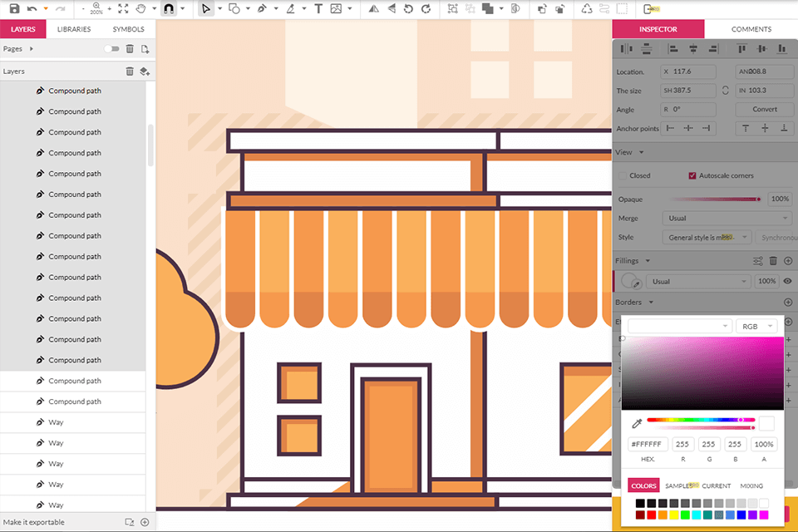Add a new layer in Layers header
The height and width of the screenshot is (532, 798).
point(145,71)
